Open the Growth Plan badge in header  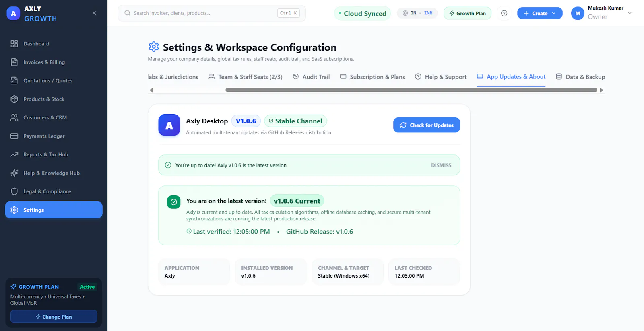point(467,13)
